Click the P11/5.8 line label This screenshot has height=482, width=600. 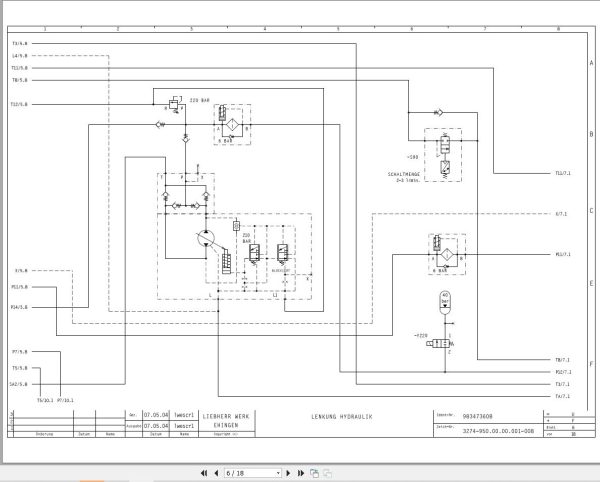(20, 287)
